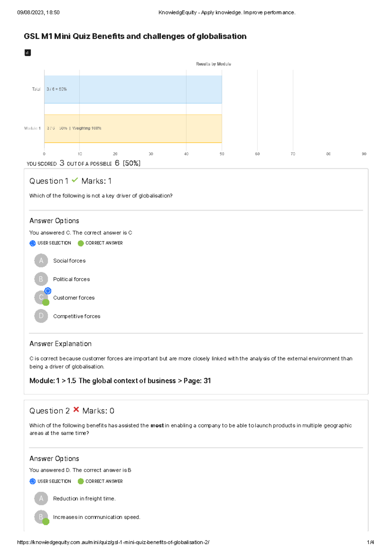Click the yellow Module 1 score bar
Viewport: 392px width, 555px height.
(133, 128)
